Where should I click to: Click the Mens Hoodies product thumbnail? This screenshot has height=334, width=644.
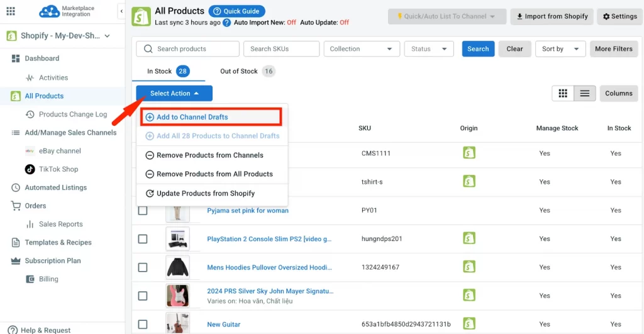[x=177, y=267]
